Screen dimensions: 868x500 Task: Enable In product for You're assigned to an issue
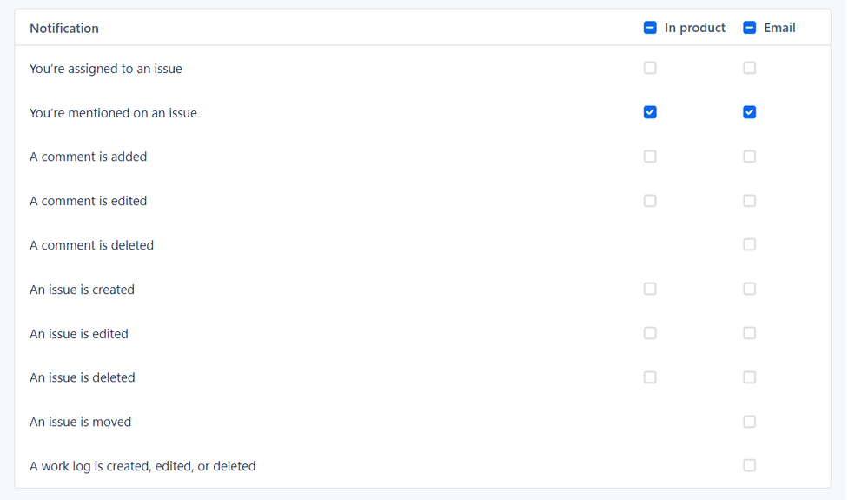(x=650, y=68)
